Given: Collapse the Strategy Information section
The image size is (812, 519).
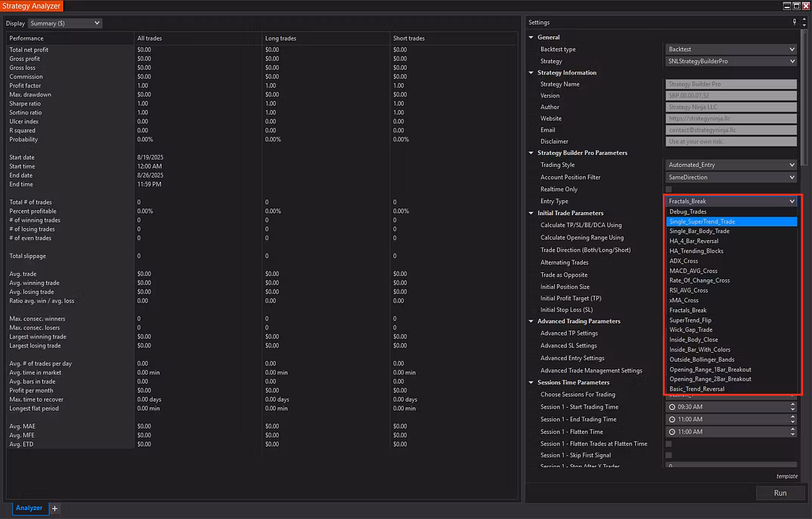Looking at the screenshot, I should tap(531, 73).
